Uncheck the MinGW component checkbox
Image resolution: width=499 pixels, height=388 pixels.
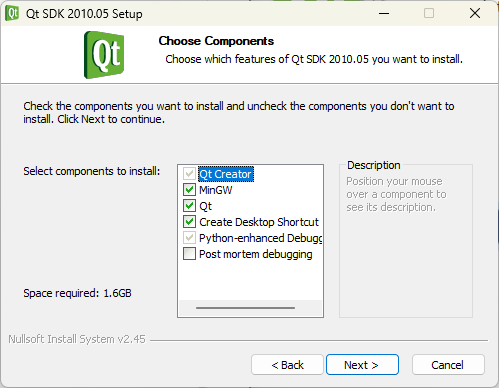[189, 190]
